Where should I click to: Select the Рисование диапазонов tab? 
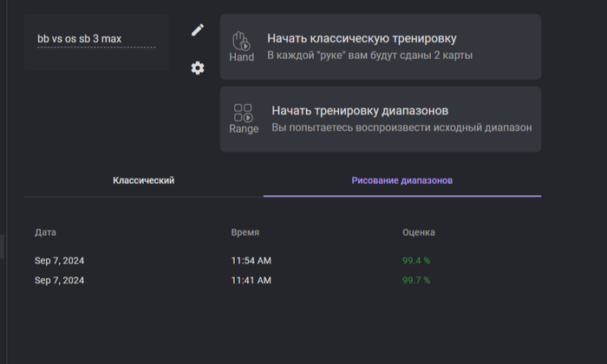pyautogui.click(x=401, y=180)
